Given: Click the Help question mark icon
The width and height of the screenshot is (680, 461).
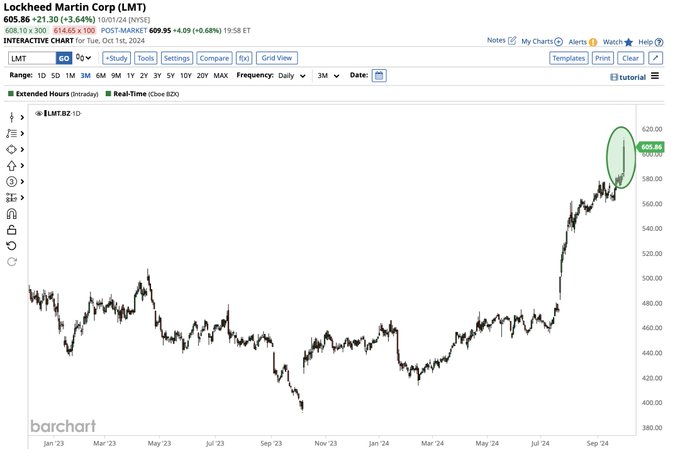Looking at the screenshot, I should coord(659,42).
